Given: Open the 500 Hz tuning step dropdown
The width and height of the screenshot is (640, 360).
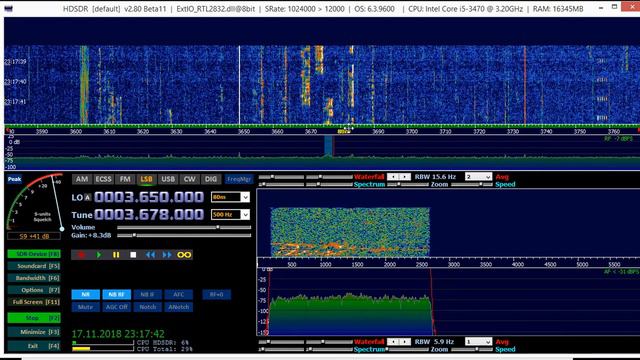Looking at the screenshot, I should coord(245,215).
